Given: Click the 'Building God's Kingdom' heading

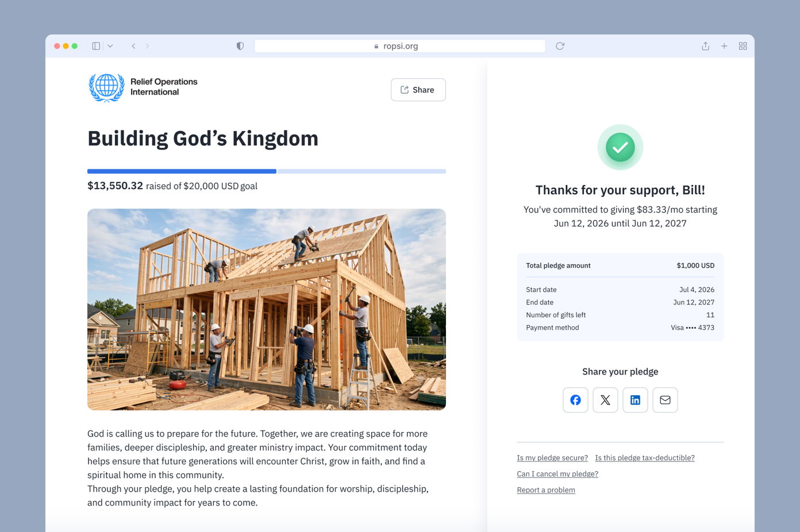Looking at the screenshot, I should (203, 138).
